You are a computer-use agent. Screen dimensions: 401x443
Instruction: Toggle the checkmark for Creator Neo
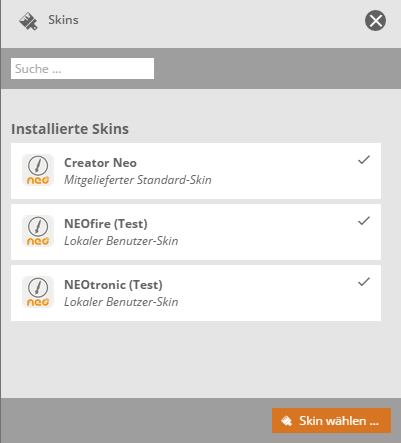[364, 160]
